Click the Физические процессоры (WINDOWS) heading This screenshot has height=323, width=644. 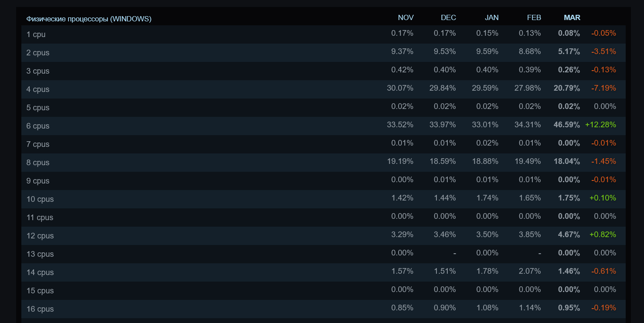click(x=89, y=19)
